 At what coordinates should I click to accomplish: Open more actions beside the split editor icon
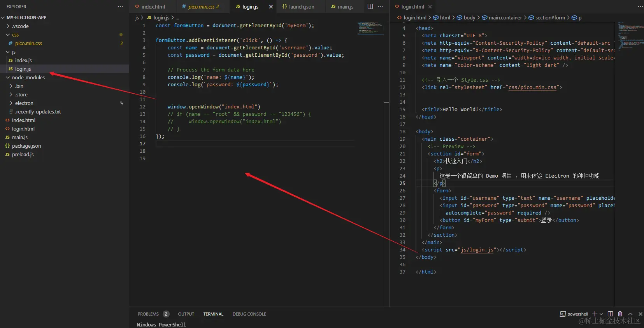(x=380, y=7)
